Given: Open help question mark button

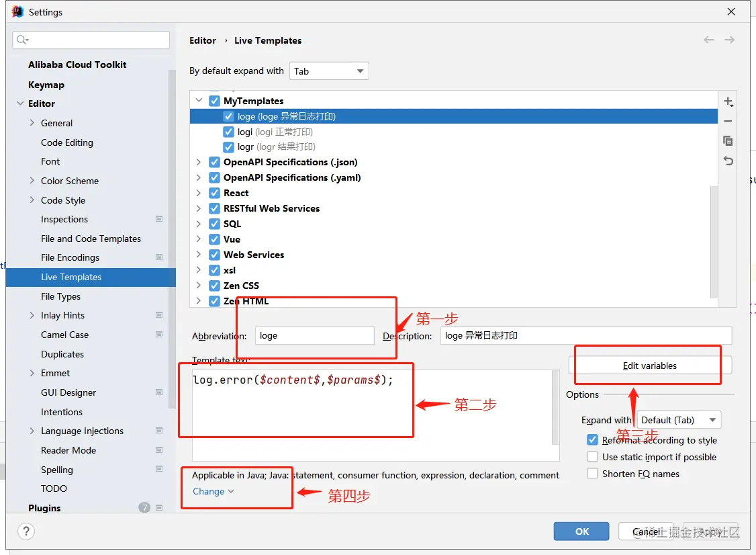Looking at the screenshot, I should point(26,531).
